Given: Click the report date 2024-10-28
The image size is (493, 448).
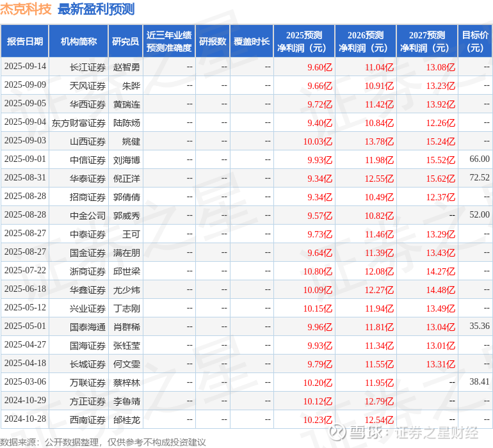Looking at the screenshot, I should click(25, 419).
